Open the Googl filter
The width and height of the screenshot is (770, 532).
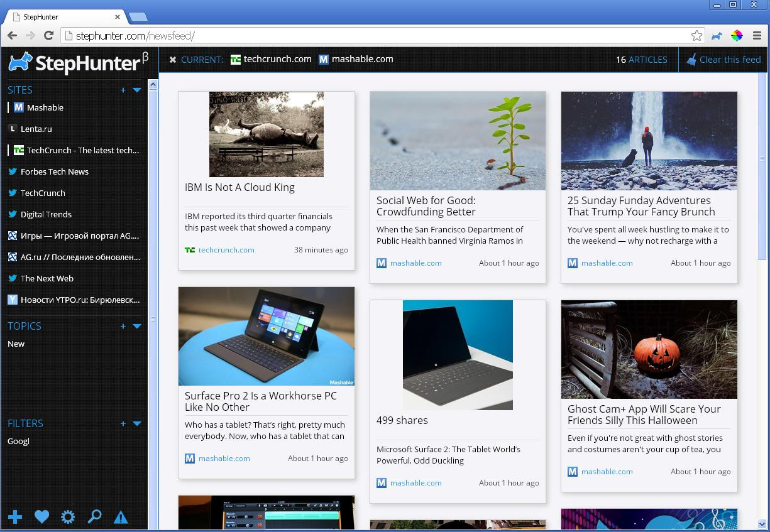[x=18, y=441]
